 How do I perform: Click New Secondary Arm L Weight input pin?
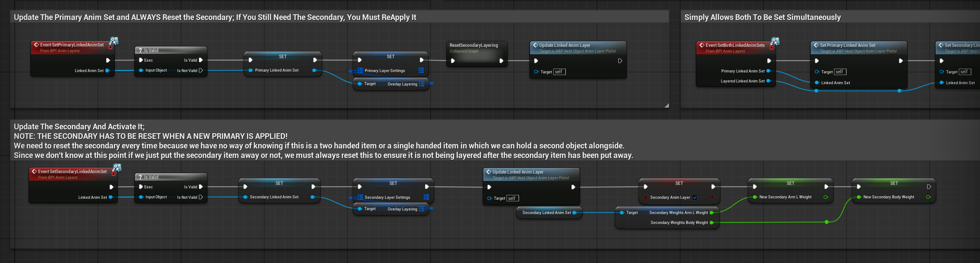coord(755,197)
